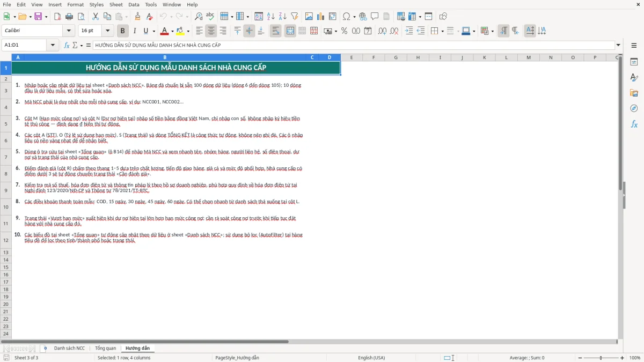Open the Font Name dropdown
This screenshot has height=362, width=644.
click(69, 31)
